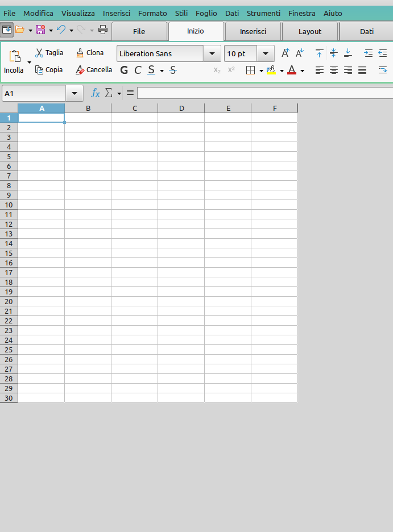The height and width of the screenshot is (532, 393).
Task: Click the print icon in the toolbar
Action: 103,30
